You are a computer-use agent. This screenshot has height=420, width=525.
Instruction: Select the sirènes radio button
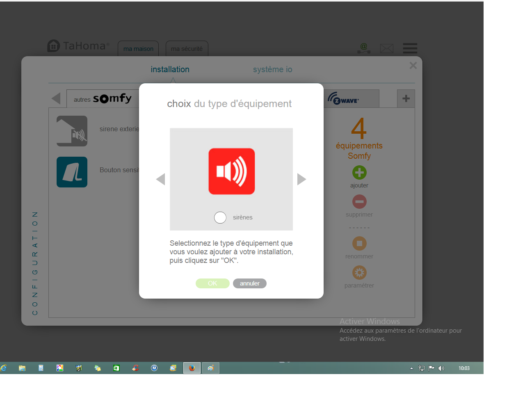(220, 217)
